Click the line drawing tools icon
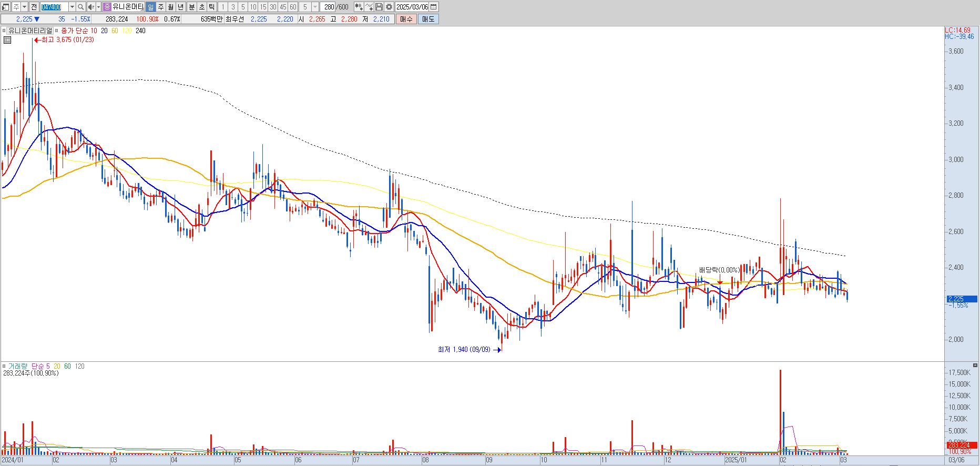 pos(369,7)
